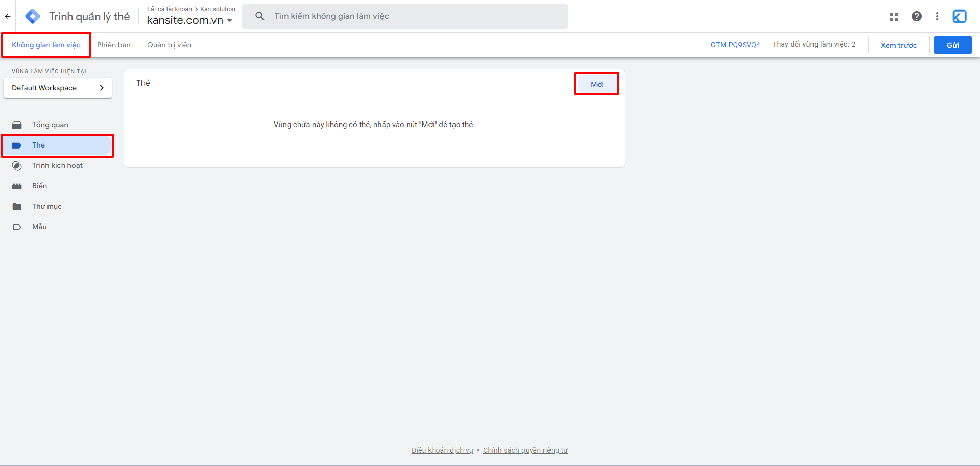The image size is (980, 466).
Task: Click the Tổng quan overview icon
Action: [17, 125]
